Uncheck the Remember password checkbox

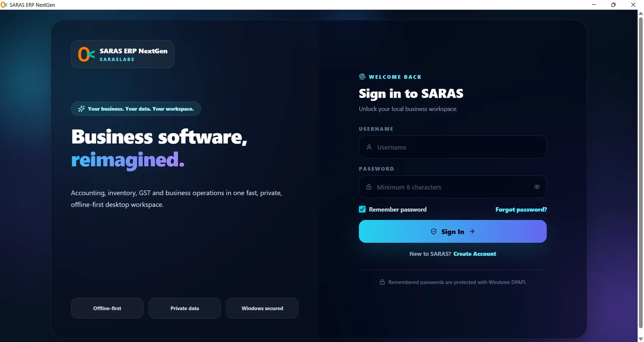pos(362,209)
